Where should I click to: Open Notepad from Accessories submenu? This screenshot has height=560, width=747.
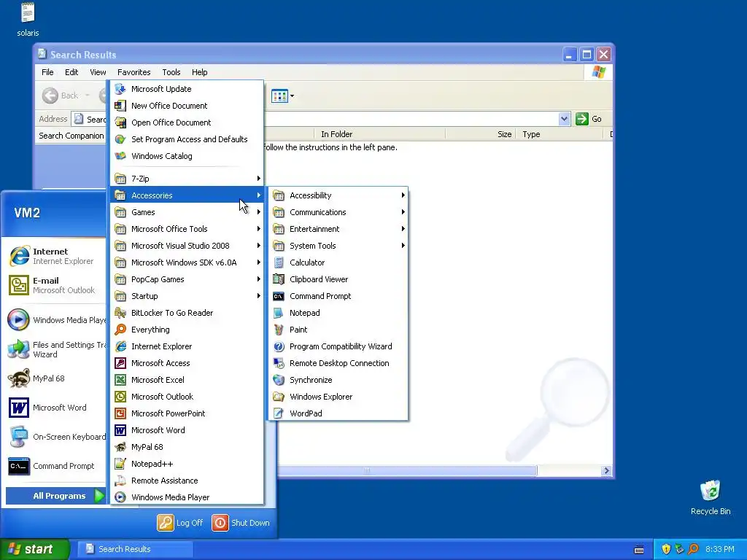(338, 313)
